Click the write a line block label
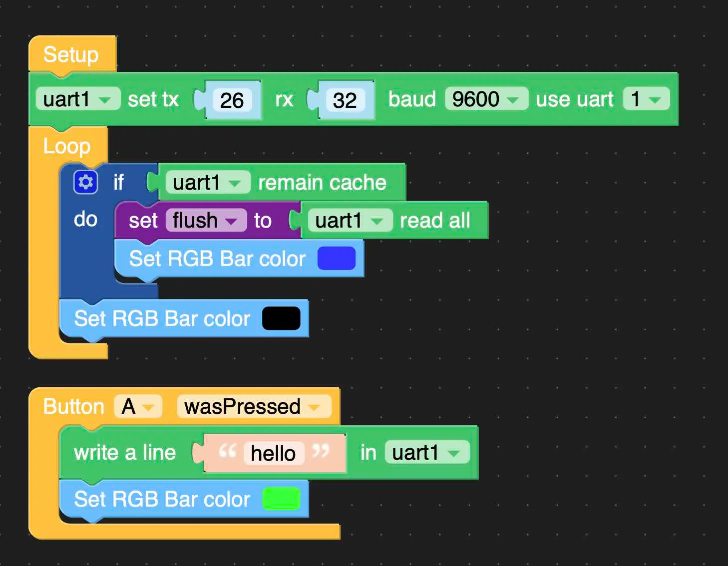 [x=125, y=453]
